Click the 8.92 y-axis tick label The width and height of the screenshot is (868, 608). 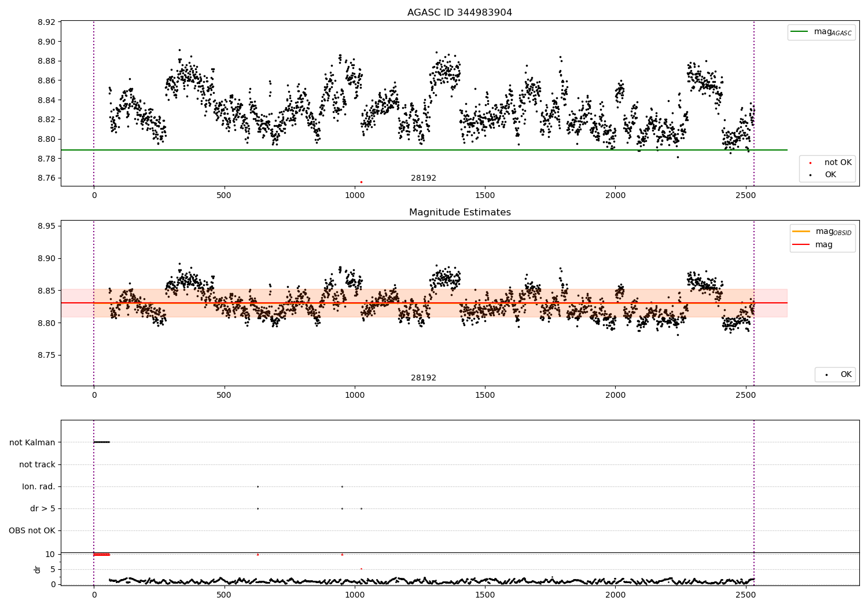pos(46,23)
